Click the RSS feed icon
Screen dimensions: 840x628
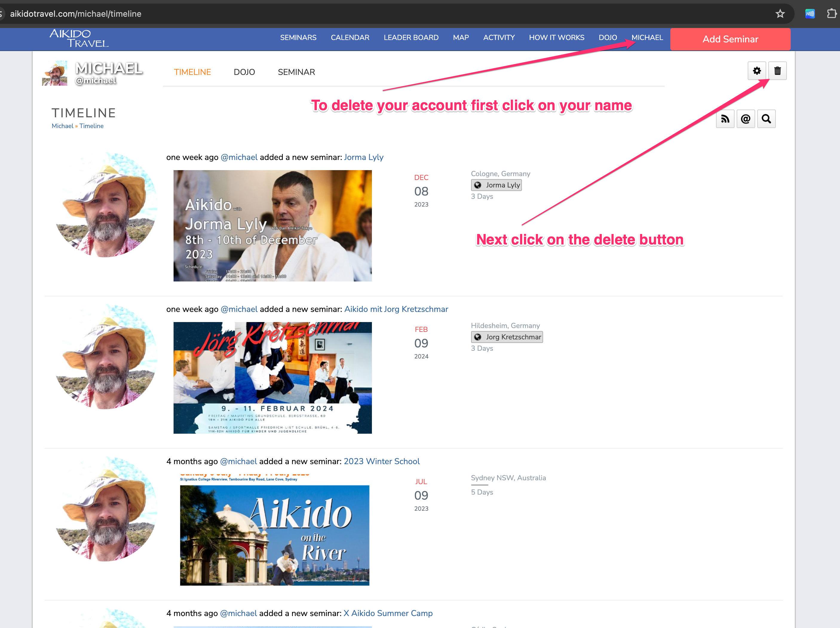[x=724, y=119]
